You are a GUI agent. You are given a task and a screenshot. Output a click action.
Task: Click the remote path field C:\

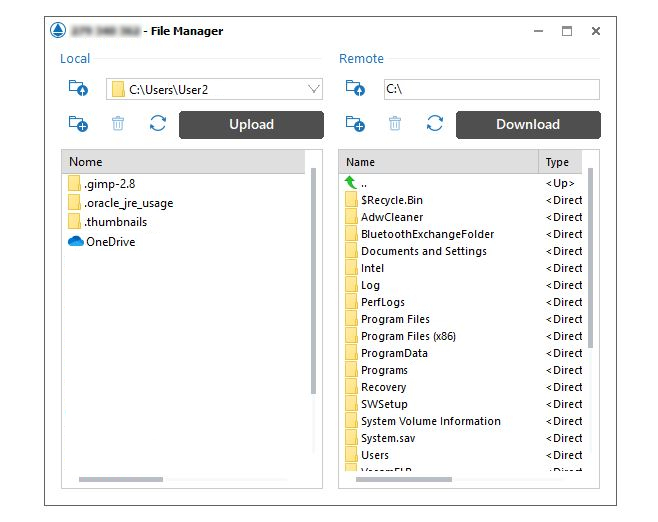point(490,90)
